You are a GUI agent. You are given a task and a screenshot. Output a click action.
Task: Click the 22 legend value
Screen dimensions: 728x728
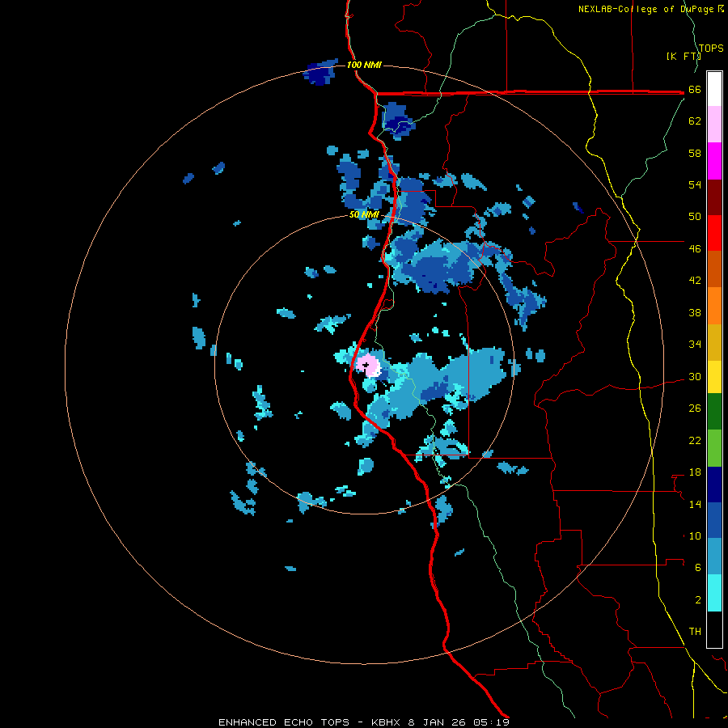[x=695, y=441]
